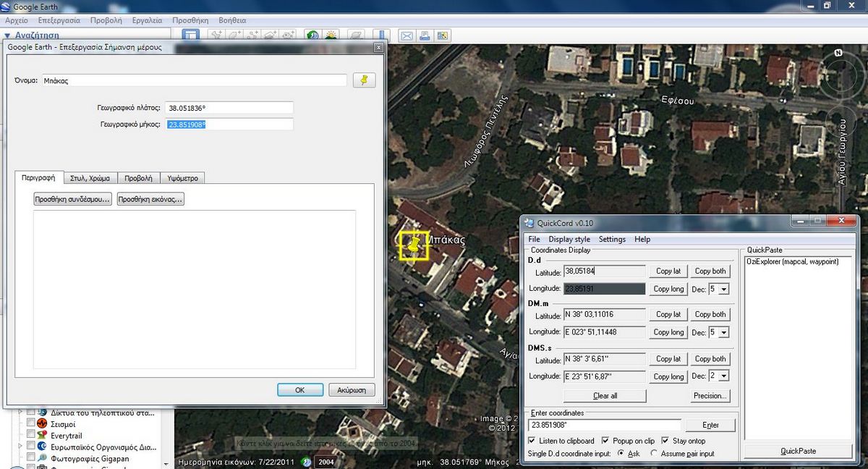Click the Όνομα field containing Μπάκας
The height and width of the screenshot is (469, 868).
coord(194,80)
